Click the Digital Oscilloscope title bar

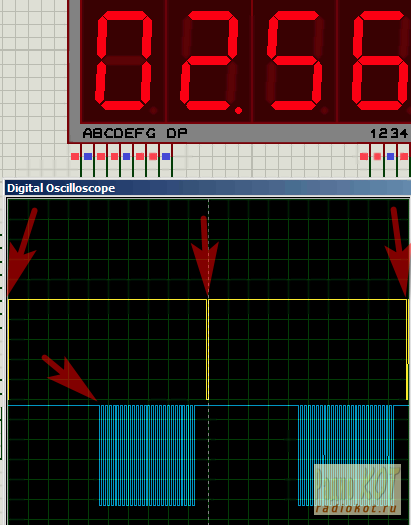208,188
